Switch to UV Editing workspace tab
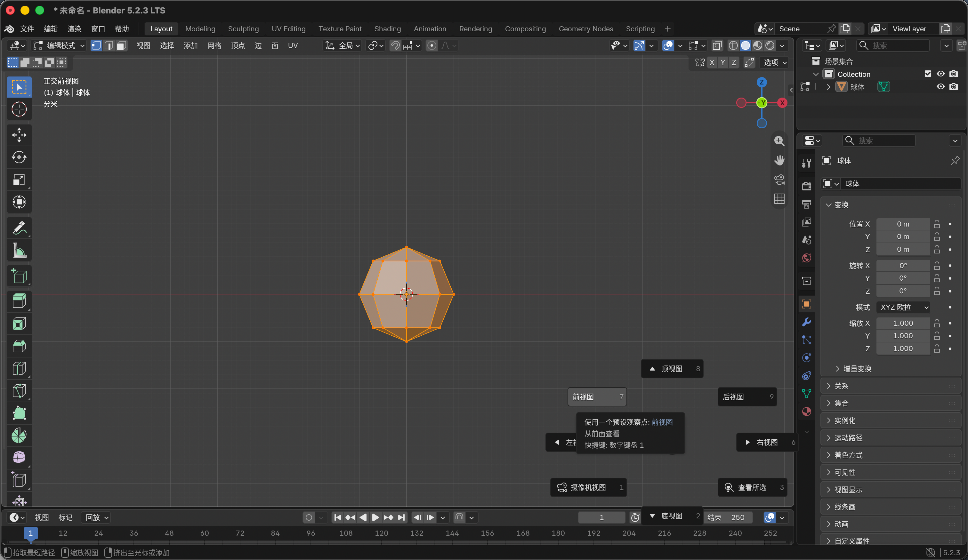 pos(288,29)
